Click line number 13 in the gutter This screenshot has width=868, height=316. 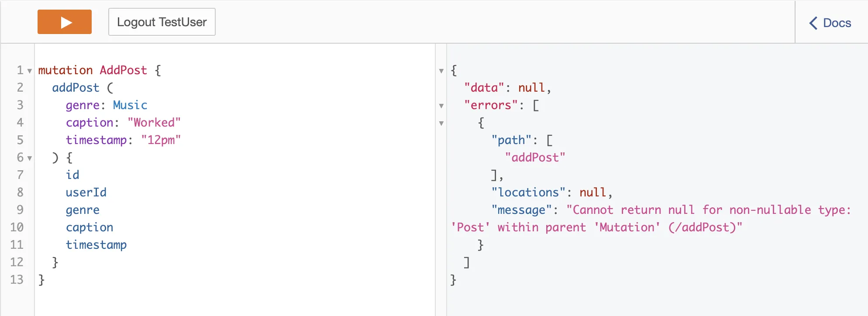click(17, 279)
